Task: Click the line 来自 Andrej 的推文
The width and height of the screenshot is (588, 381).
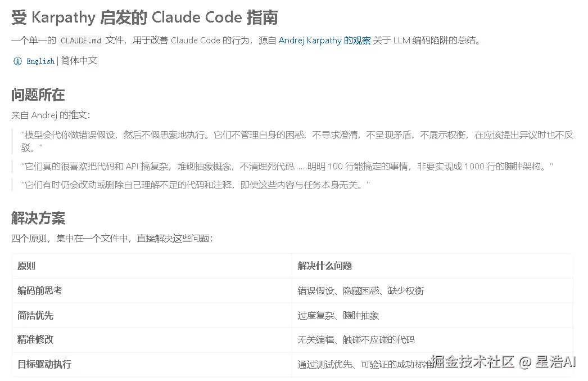Action: (51, 115)
